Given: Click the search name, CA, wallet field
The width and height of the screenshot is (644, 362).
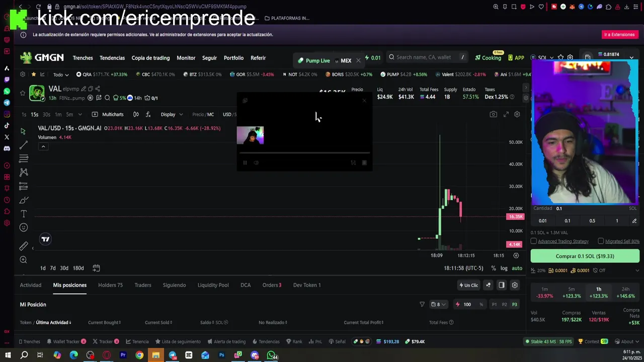Looking at the screenshot, I should point(428,57).
